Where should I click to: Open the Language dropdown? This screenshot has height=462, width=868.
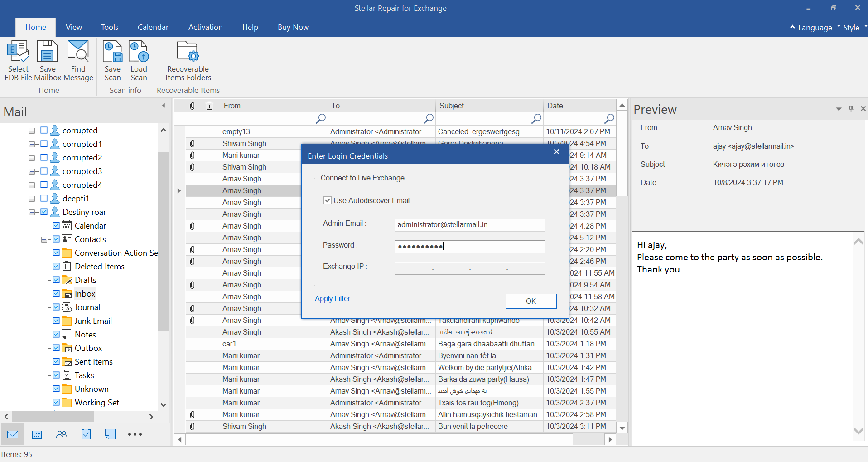(815, 28)
